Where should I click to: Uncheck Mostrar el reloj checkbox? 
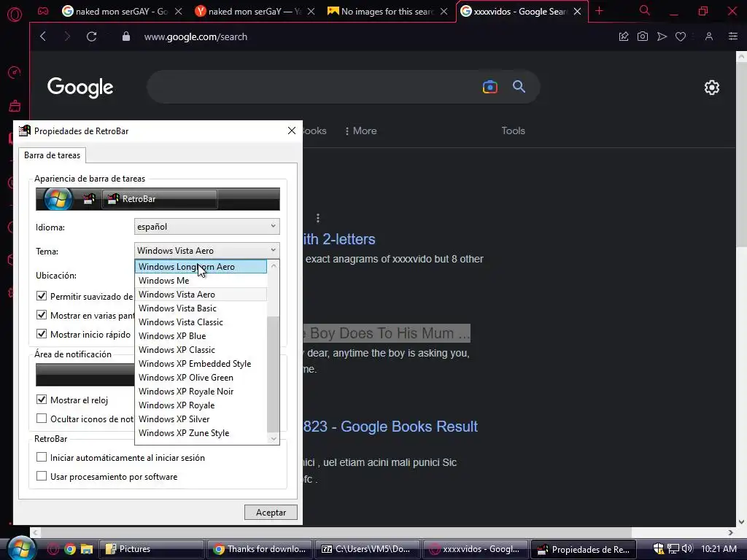pos(42,400)
